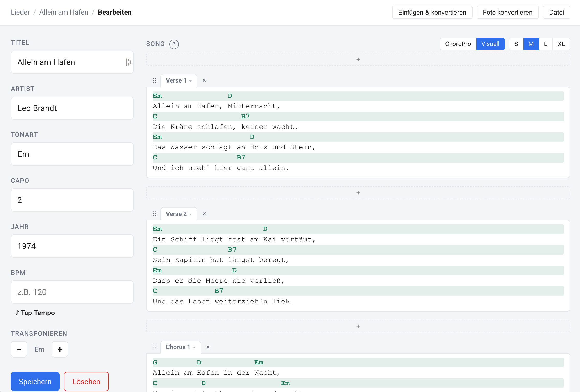Open the Verse 1 label dropdown
The image size is (580, 392).
point(190,80)
